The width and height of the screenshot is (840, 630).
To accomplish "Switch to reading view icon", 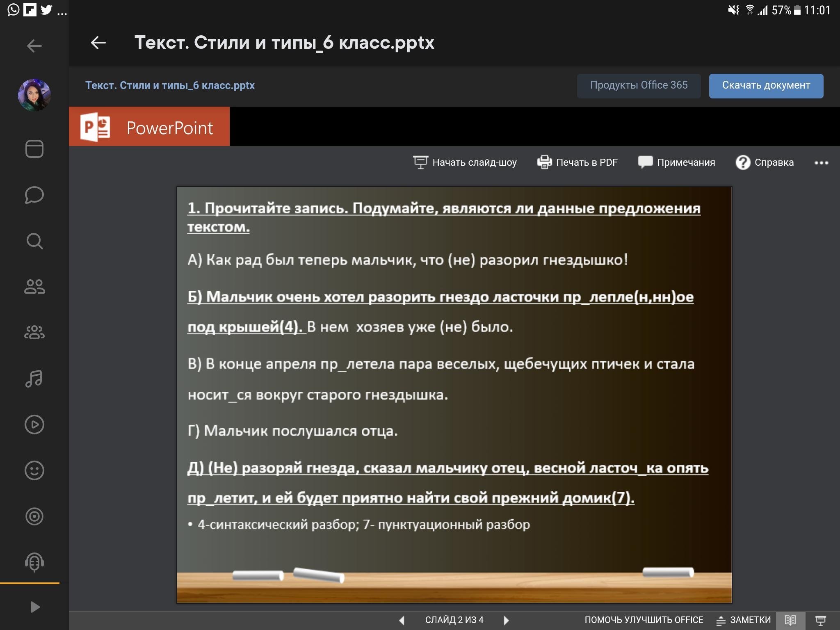I will click(790, 620).
